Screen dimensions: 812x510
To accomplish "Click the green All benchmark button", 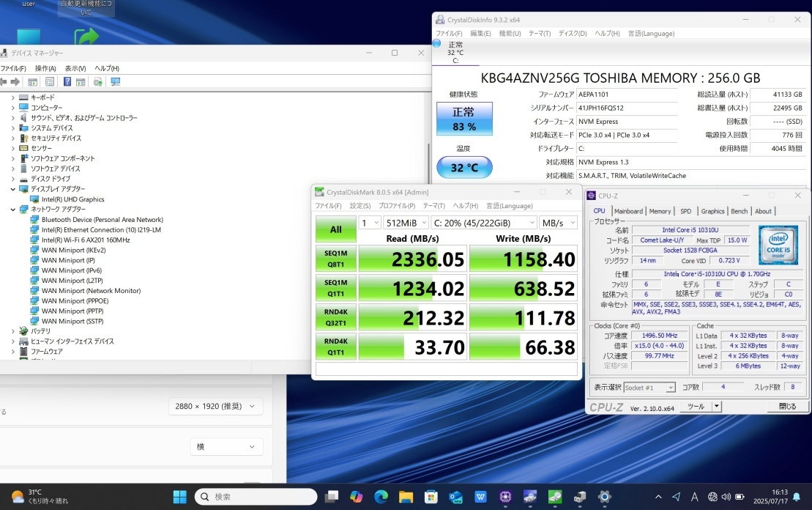I will [335, 229].
